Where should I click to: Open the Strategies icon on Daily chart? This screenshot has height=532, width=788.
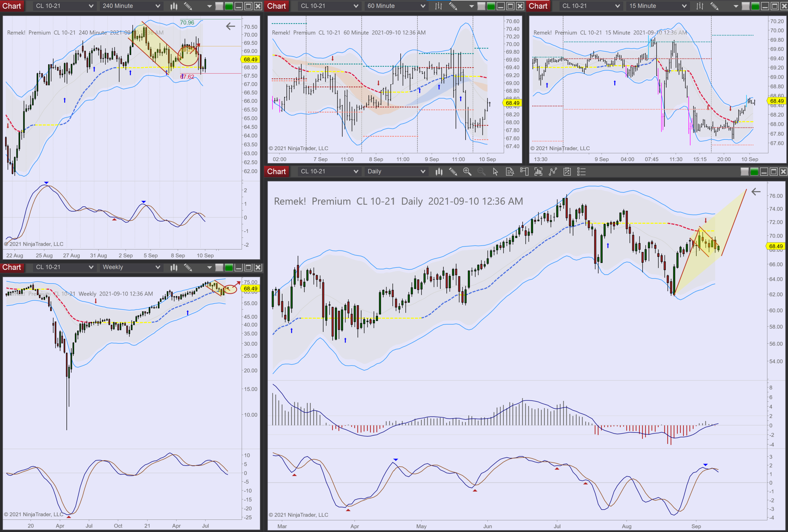click(x=567, y=171)
